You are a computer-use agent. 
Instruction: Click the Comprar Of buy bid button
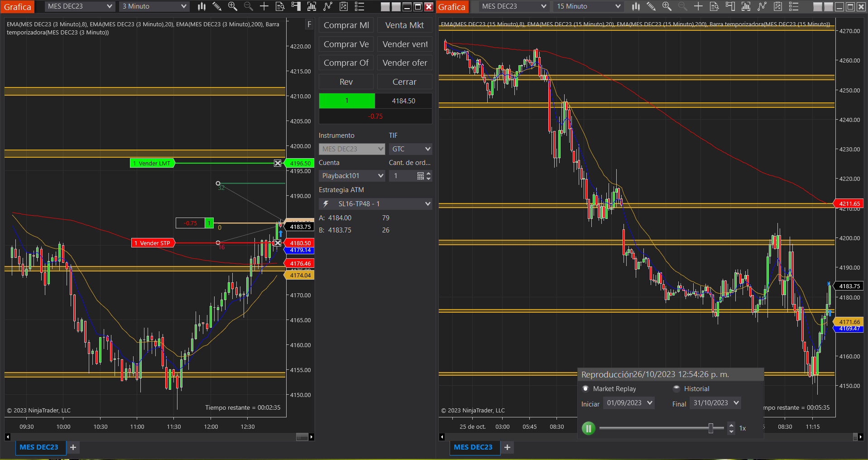(x=346, y=63)
